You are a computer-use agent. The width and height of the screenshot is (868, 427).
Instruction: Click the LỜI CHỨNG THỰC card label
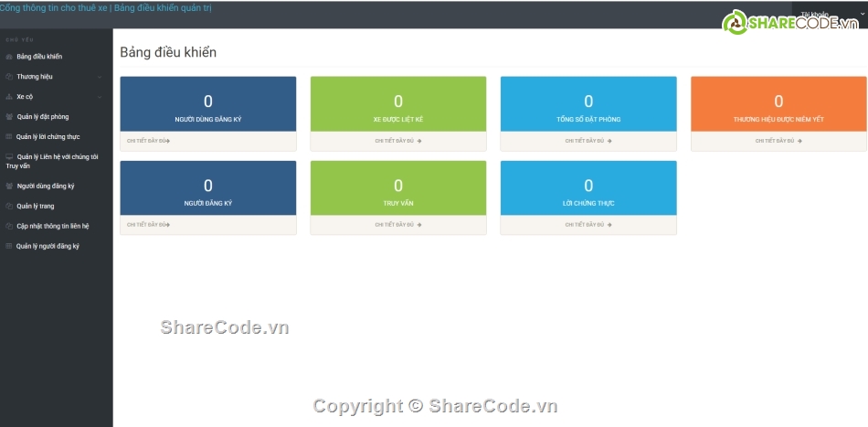(588, 204)
